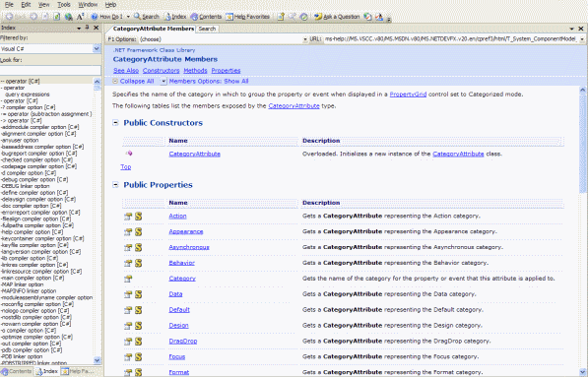Screen dimensions: 588x377
Task: Open the File menu
Action: (9, 5)
